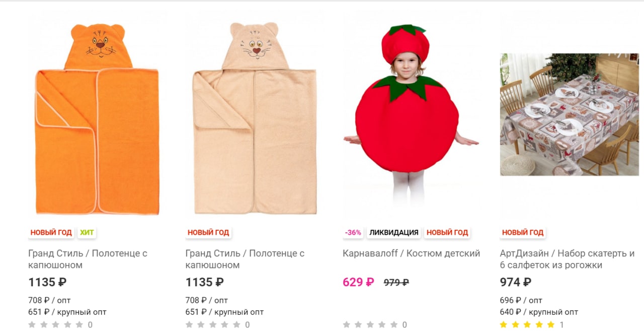Click the grey star rating under orange towel
Viewport: 644px width, 335px height.
tap(55, 325)
